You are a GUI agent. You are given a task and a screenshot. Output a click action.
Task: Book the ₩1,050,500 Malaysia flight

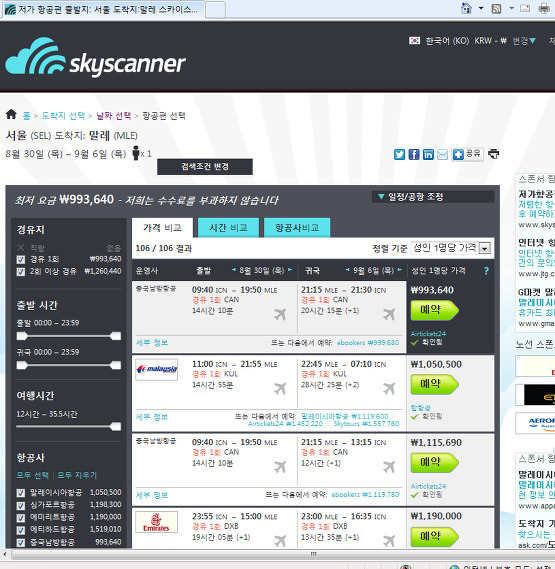coord(434,385)
